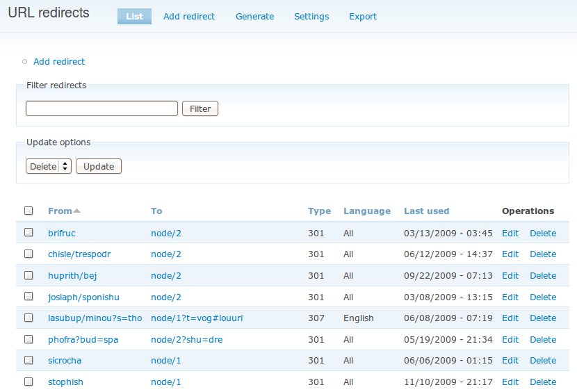Open node/1 target in sicrocha row

pos(166,361)
